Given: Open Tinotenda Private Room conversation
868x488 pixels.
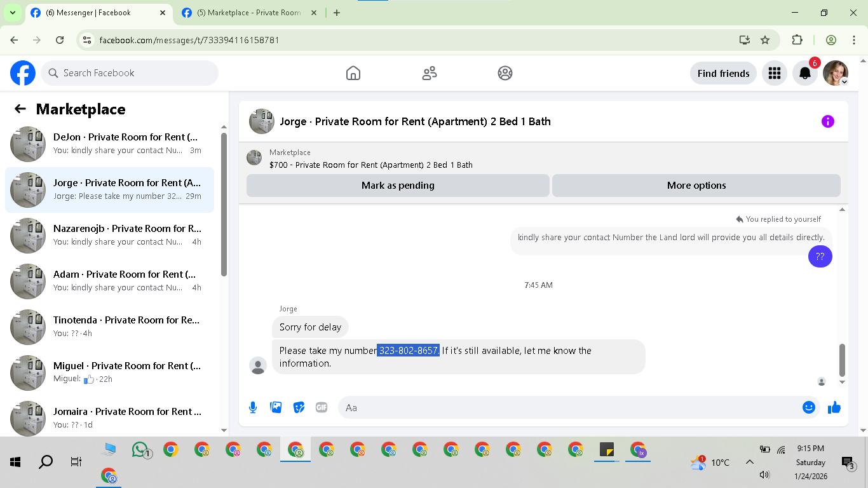Looking at the screenshot, I should click(109, 327).
